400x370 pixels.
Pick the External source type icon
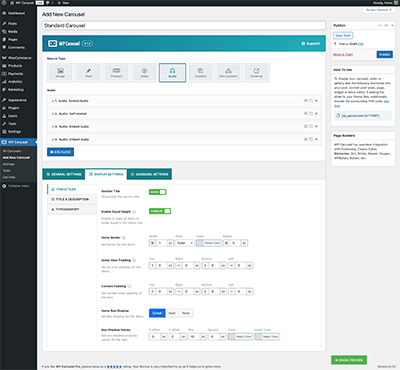pyautogui.click(x=256, y=73)
